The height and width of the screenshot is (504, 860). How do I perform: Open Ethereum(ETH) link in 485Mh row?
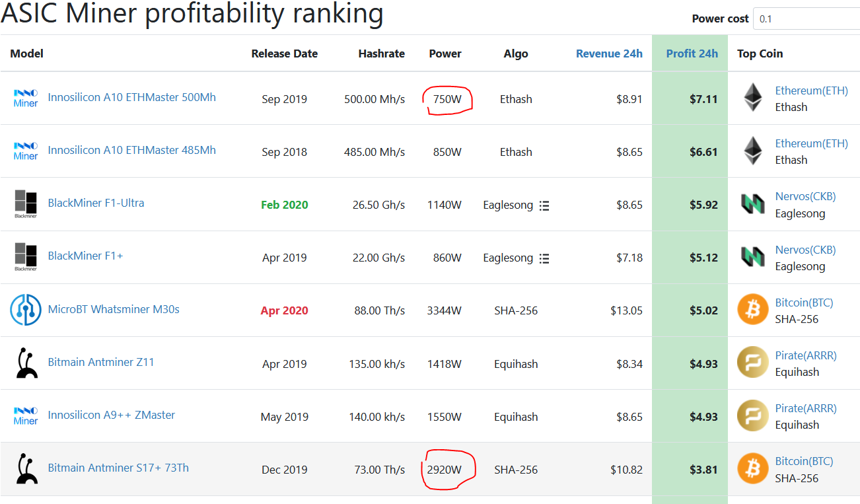[811, 143]
